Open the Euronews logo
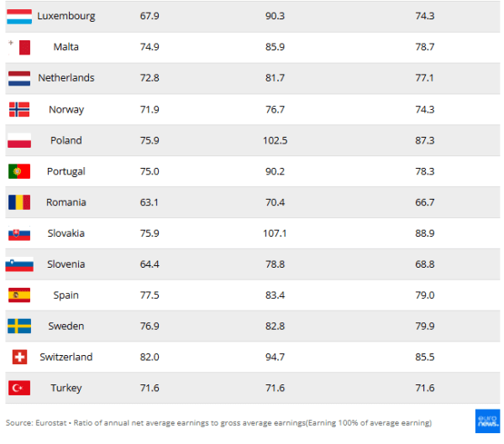 pyautogui.click(x=487, y=421)
